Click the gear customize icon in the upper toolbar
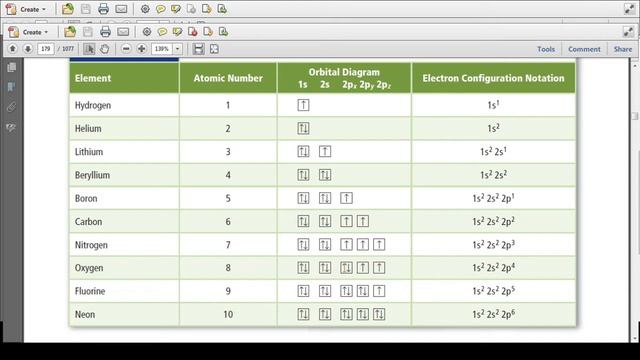Screen dimensions: 640x360 145,9
